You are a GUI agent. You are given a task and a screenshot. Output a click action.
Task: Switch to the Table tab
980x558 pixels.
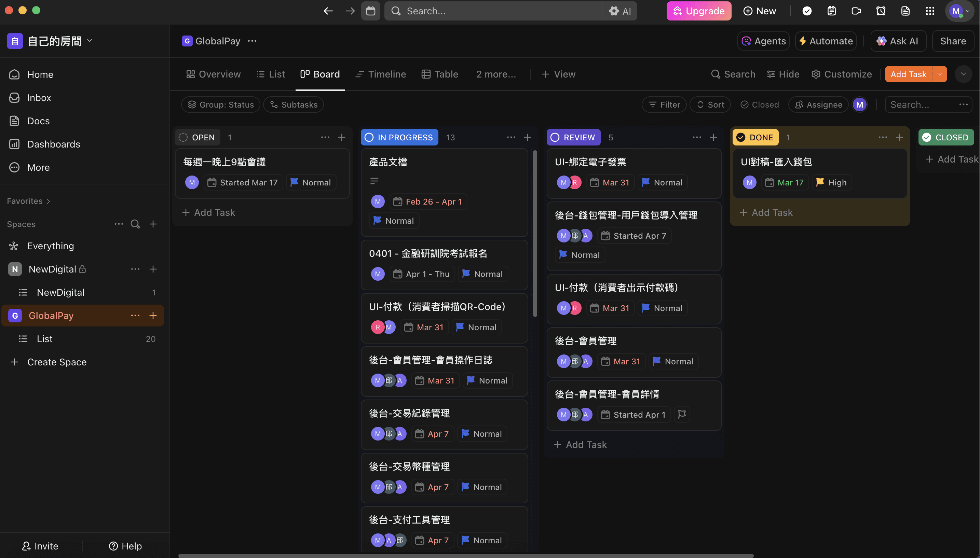[440, 74]
